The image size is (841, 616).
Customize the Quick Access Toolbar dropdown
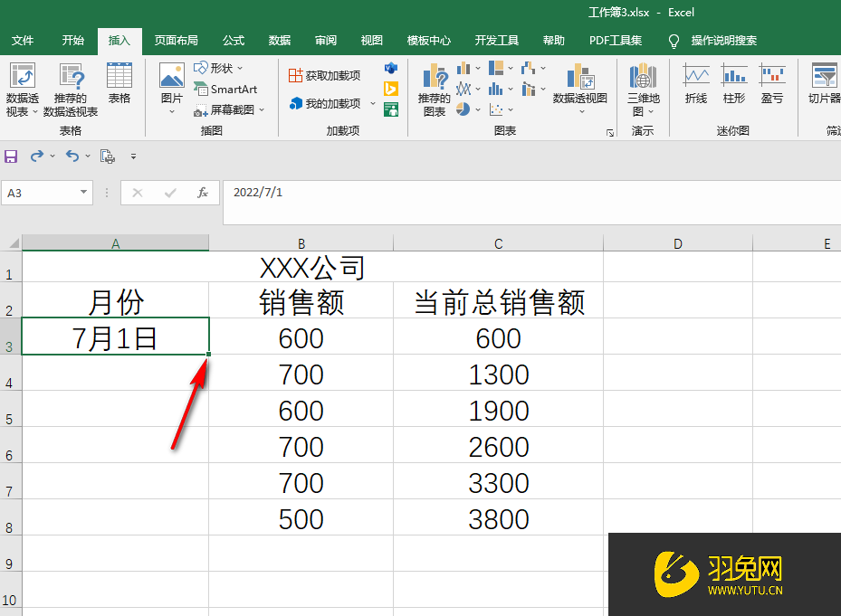[133, 156]
